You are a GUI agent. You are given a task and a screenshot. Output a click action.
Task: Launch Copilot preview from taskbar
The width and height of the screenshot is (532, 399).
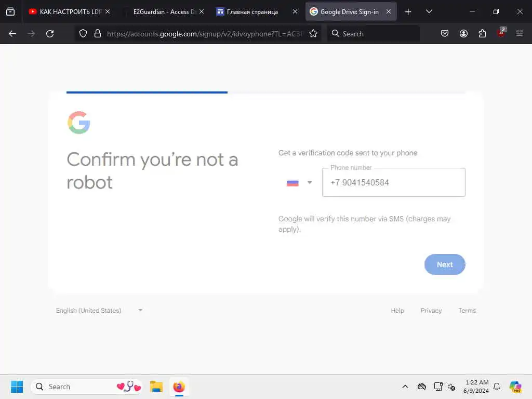515,387
